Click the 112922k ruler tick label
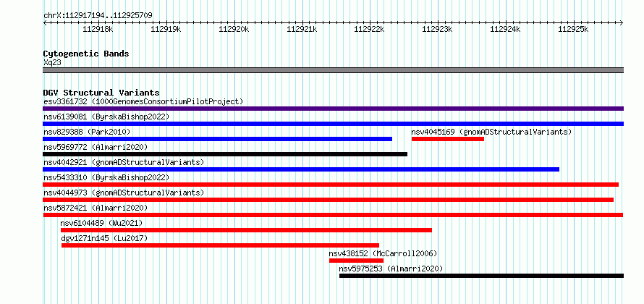Image resolution: width=644 pixels, height=304 pixels. tap(369, 29)
